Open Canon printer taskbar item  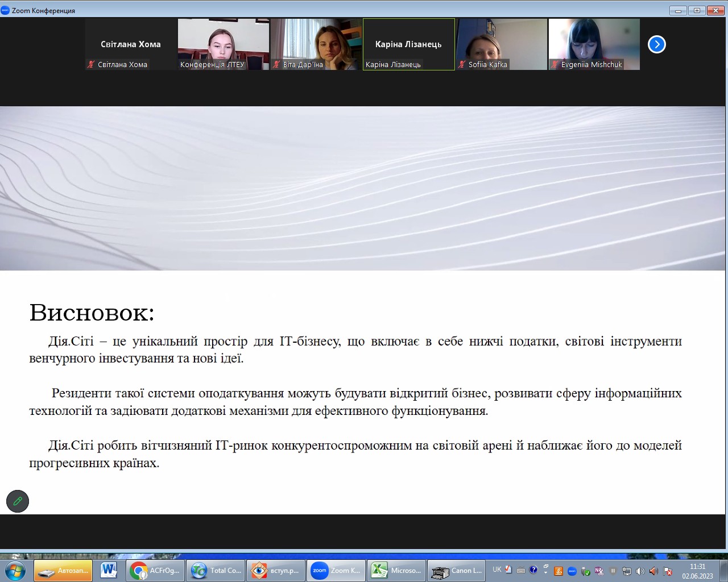click(457, 570)
